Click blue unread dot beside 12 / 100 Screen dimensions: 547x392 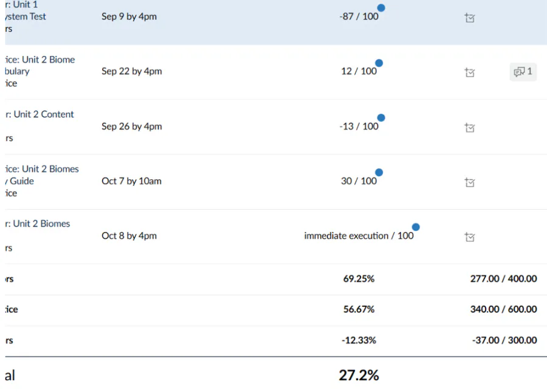coord(379,63)
